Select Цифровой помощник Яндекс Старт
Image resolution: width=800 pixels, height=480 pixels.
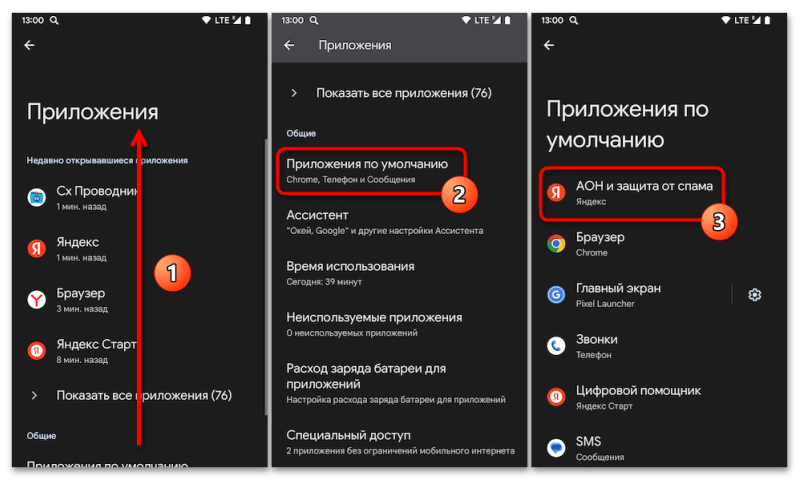(659, 397)
